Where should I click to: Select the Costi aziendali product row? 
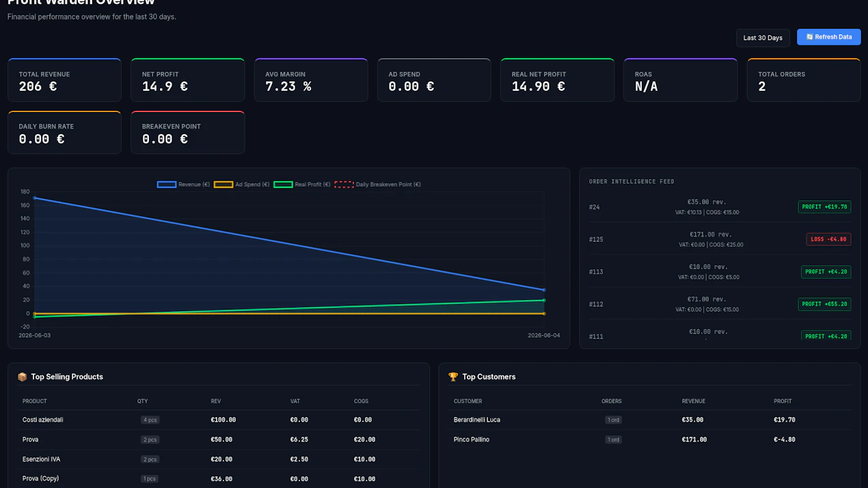pyautogui.click(x=219, y=420)
